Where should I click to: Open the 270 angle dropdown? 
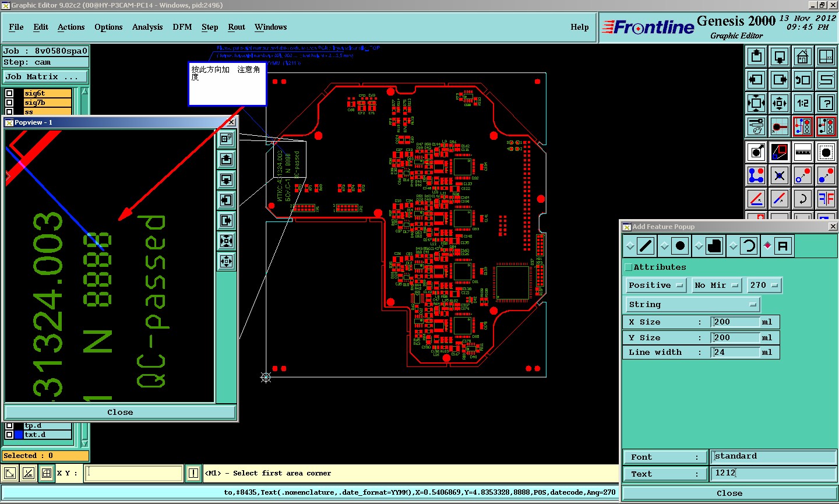point(764,286)
